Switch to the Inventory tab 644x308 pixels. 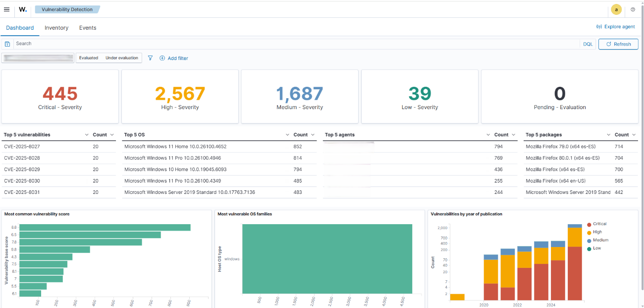tap(56, 28)
